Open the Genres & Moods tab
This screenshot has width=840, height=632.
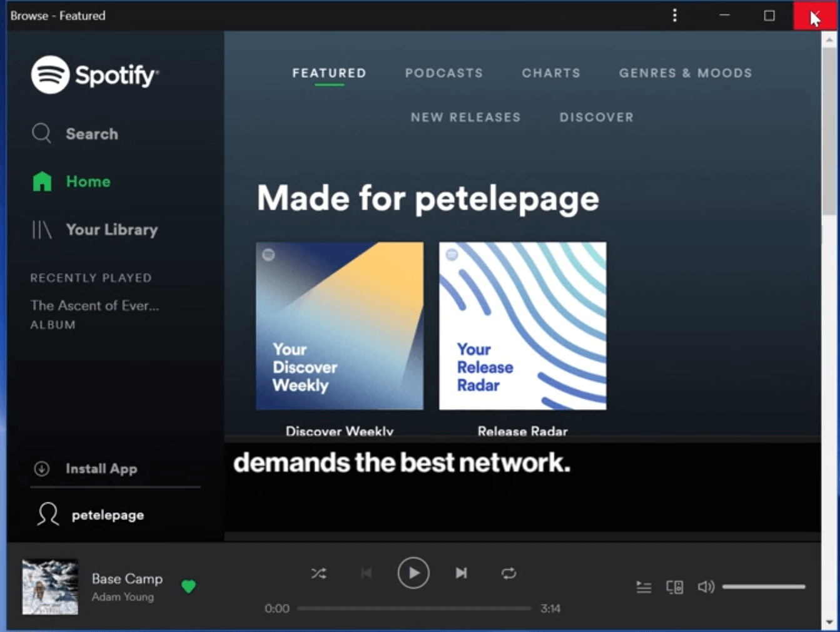(686, 73)
